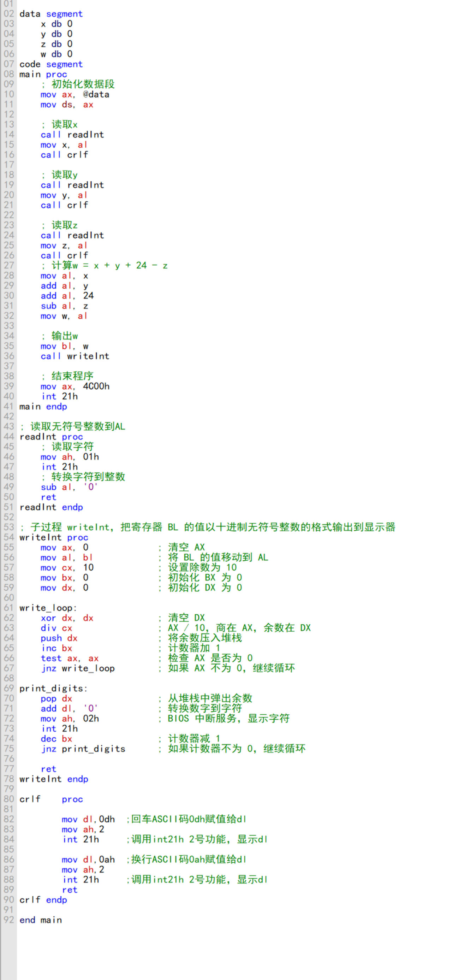Click the 'print_digits:' label
Viewport: 453px width, 980px height.
point(54,688)
